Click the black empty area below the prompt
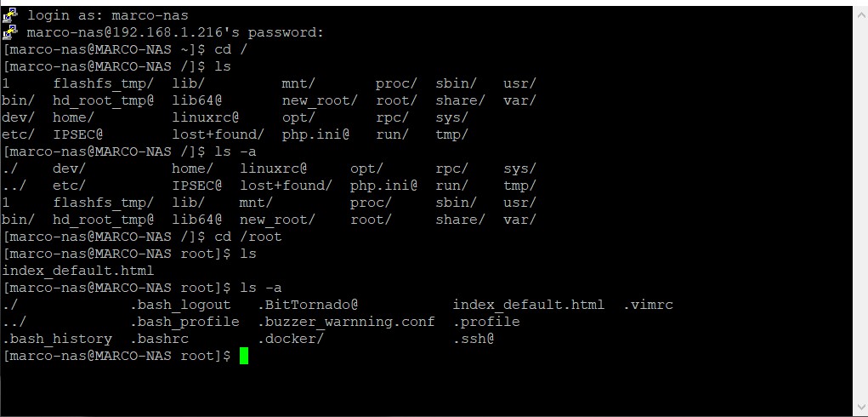The image size is (868, 417). coord(425,387)
